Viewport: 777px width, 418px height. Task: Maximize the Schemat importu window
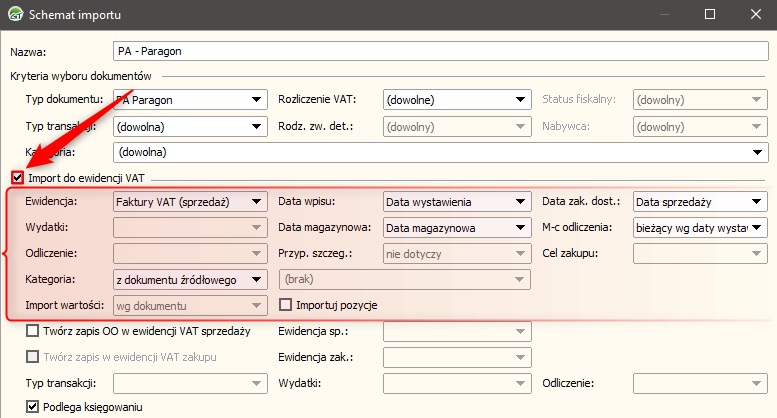point(709,15)
